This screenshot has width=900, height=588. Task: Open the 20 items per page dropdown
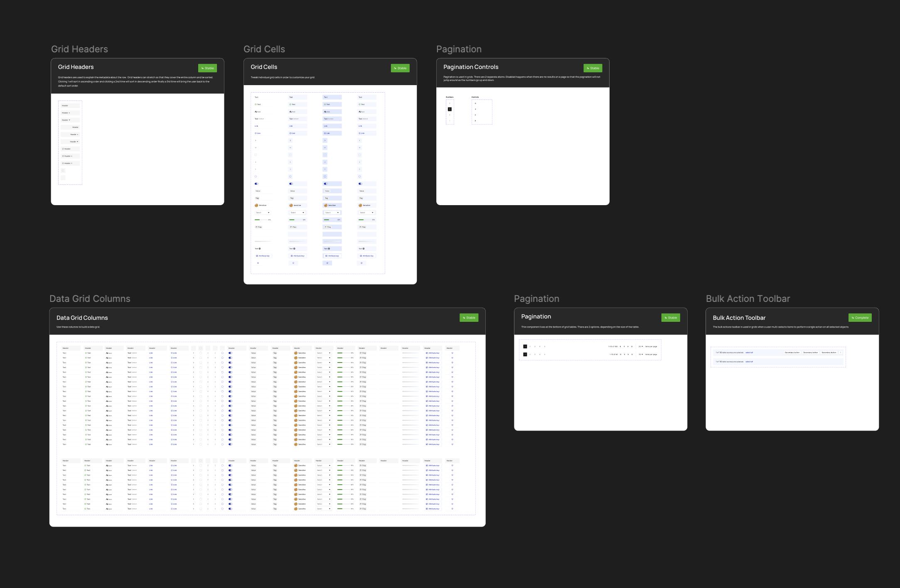(640, 346)
